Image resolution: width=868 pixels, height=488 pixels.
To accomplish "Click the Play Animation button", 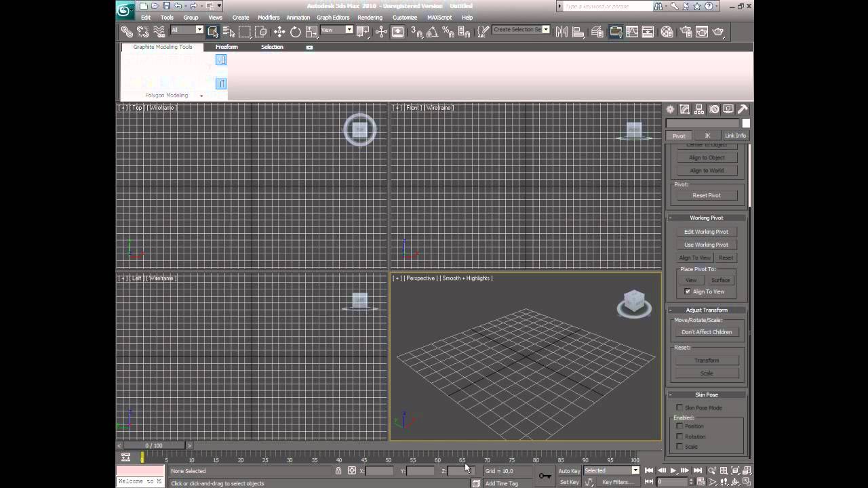I will click(673, 470).
